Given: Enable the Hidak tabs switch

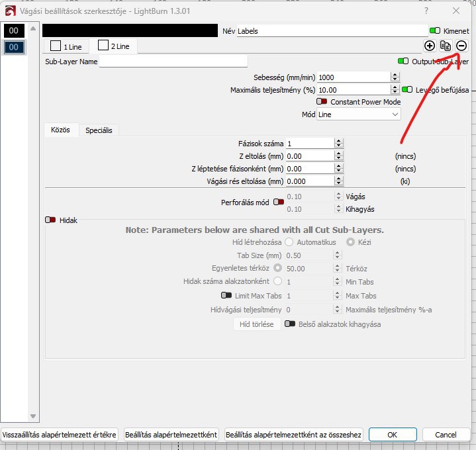Looking at the screenshot, I should [x=50, y=220].
